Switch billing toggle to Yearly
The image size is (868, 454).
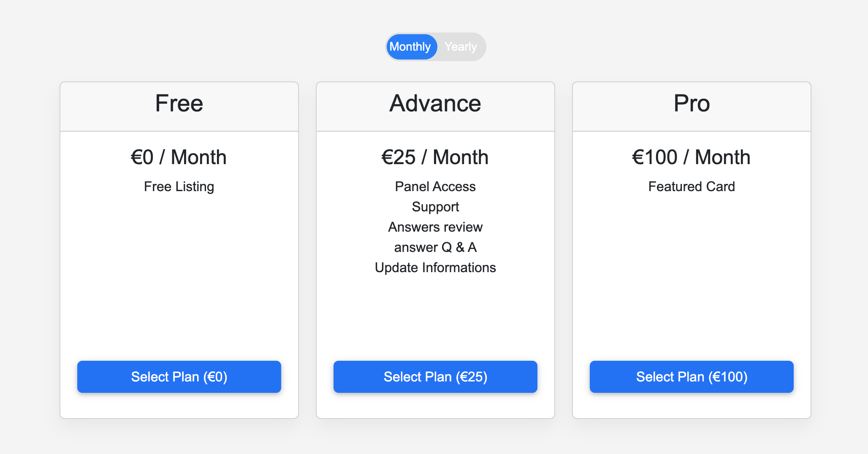tap(461, 47)
